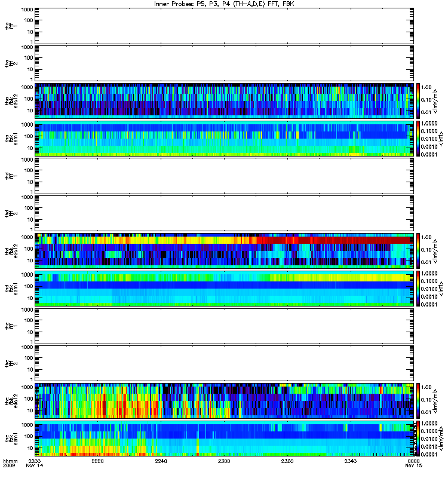The height and width of the screenshot is (478, 448).
Task: Click the 'tha fbk edc12' y-axis label
Action: 11,100
